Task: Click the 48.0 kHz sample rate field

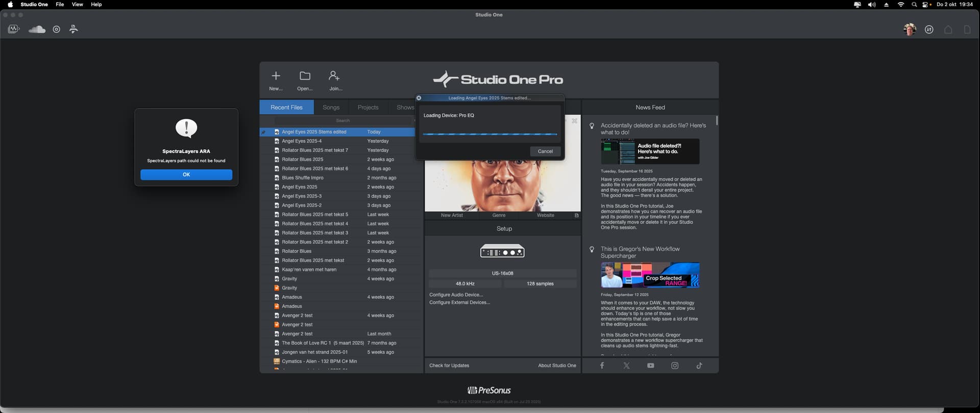Action: pyautogui.click(x=465, y=283)
